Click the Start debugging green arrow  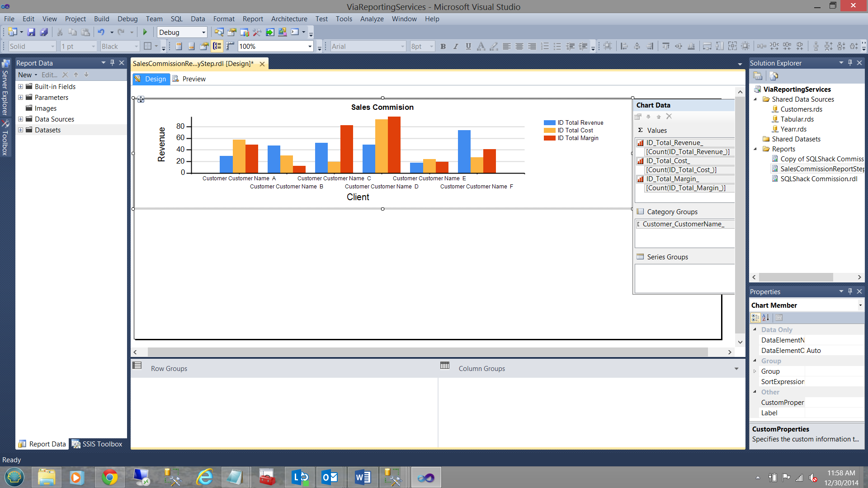tap(145, 32)
